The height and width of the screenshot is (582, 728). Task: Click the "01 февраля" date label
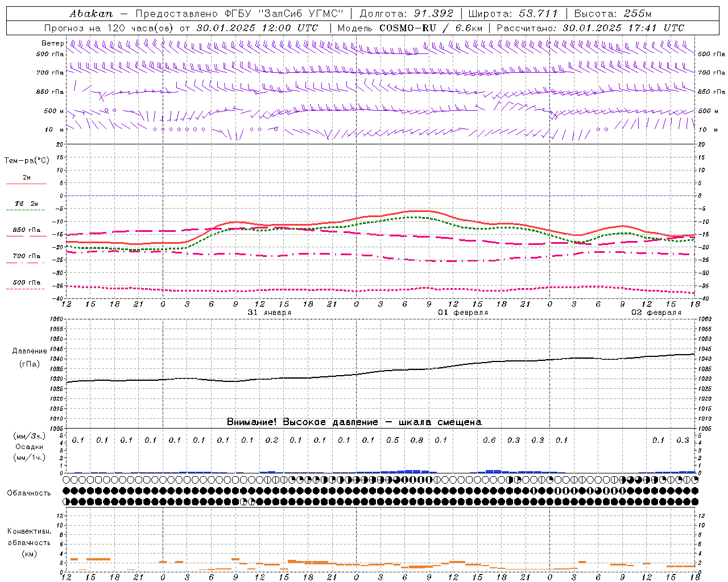click(x=463, y=313)
